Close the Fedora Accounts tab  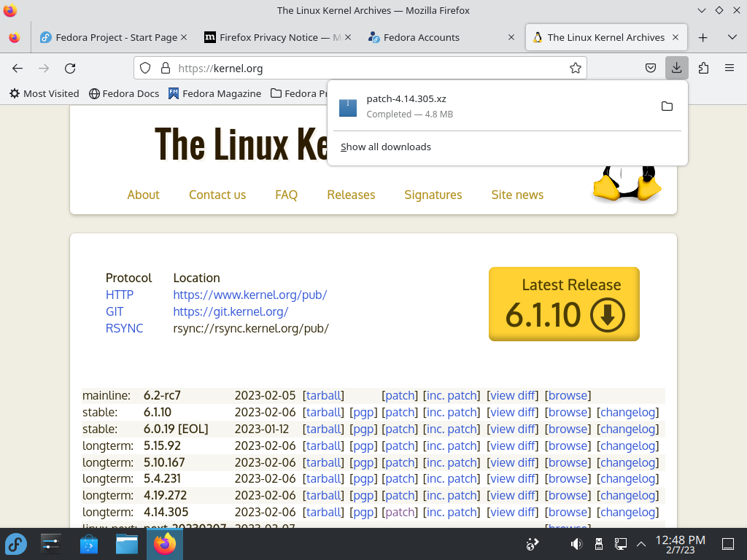click(511, 37)
